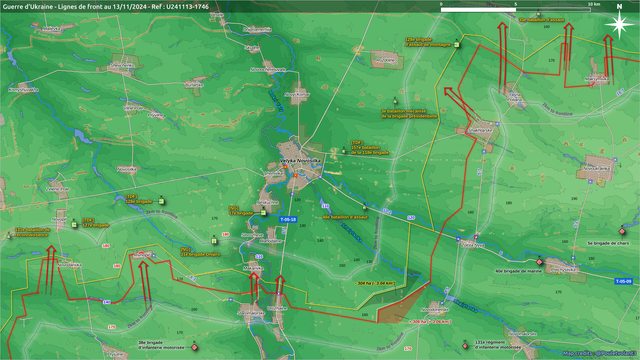This screenshot has width=640, height=360.
Task: Click the 5e brigade de chars marker
Action: (x=622, y=231)
